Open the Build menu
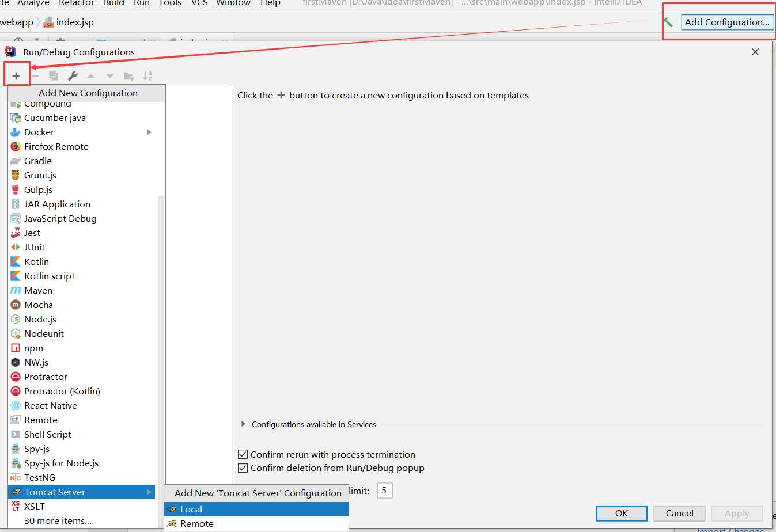The height and width of the screenshot is (532, 776). 114,3
